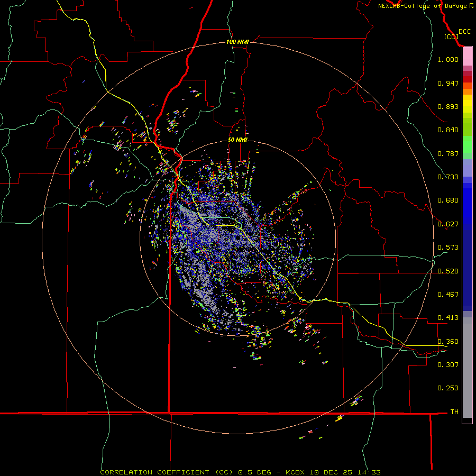This screenshot has height=476, width=476.
Task: Click the "TH" threshold label
Action: pyautogui.click(x=454, y=412)
